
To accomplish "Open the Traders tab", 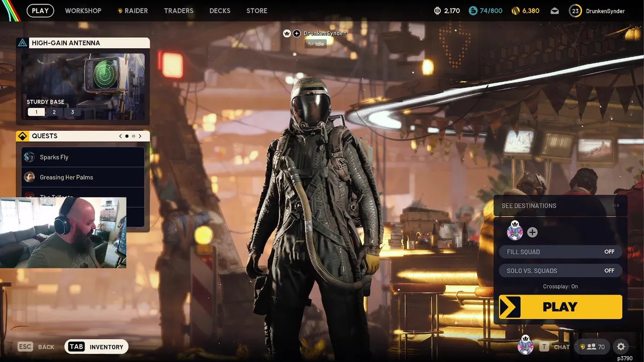I will (179, 11).
